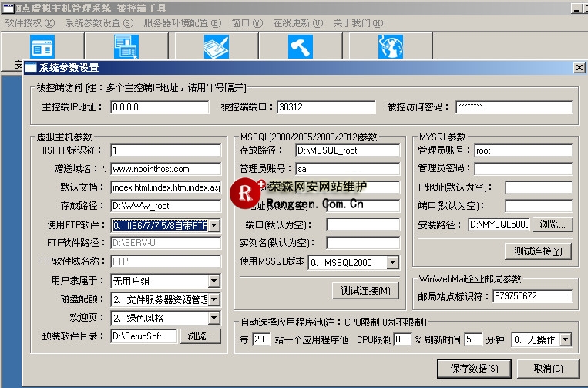Expand the 使用MSSQL版本 dropdown

[x=393, y=263]
